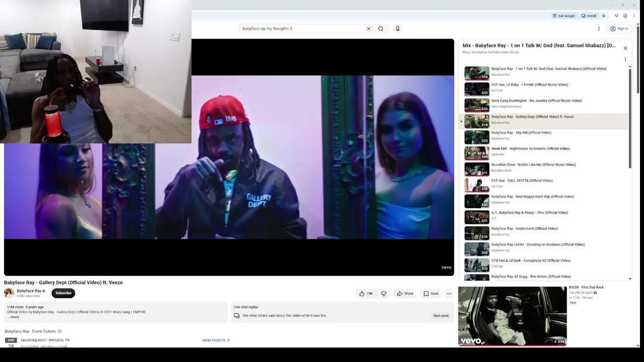
Task: Expand the description with ...more
Action: 13,317
